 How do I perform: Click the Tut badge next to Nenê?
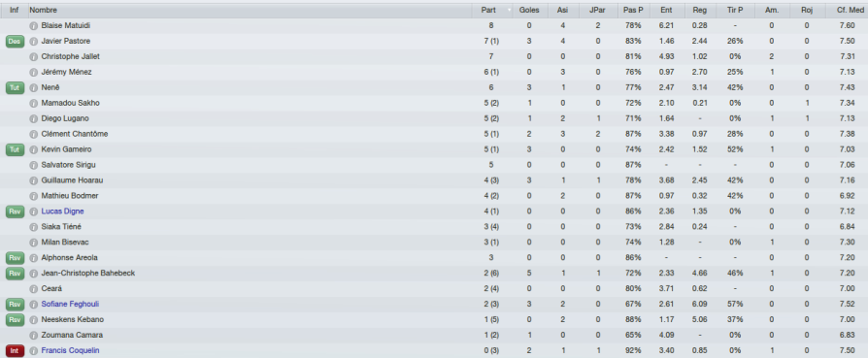point(15,87)
